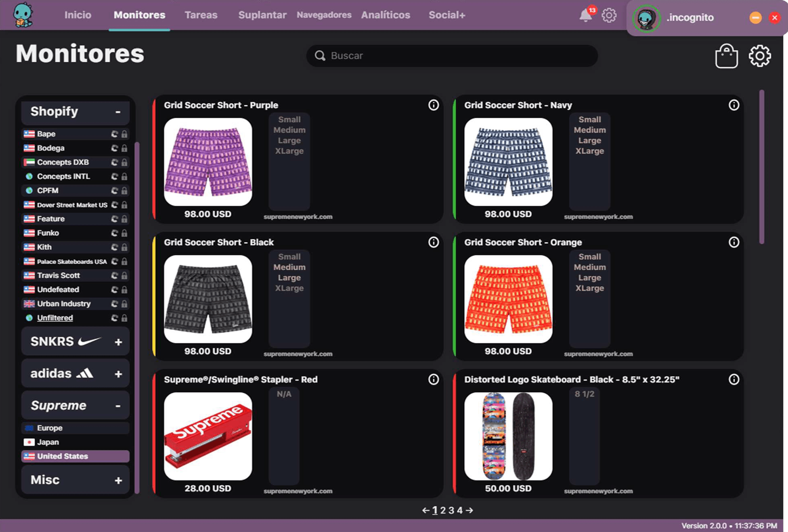The image size is (788, 532).
Task: Collapse the Shopify section
Action: click(x=118, y=112)
